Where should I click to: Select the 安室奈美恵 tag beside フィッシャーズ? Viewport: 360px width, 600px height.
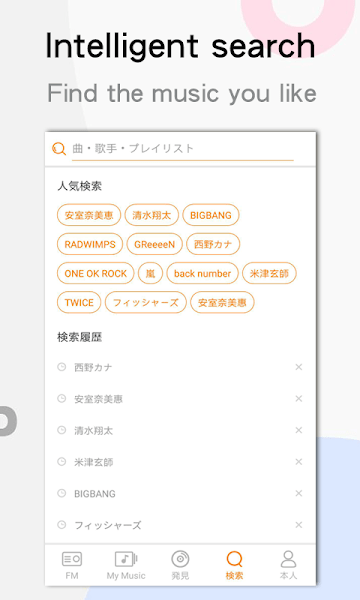[x=222, y=302]
